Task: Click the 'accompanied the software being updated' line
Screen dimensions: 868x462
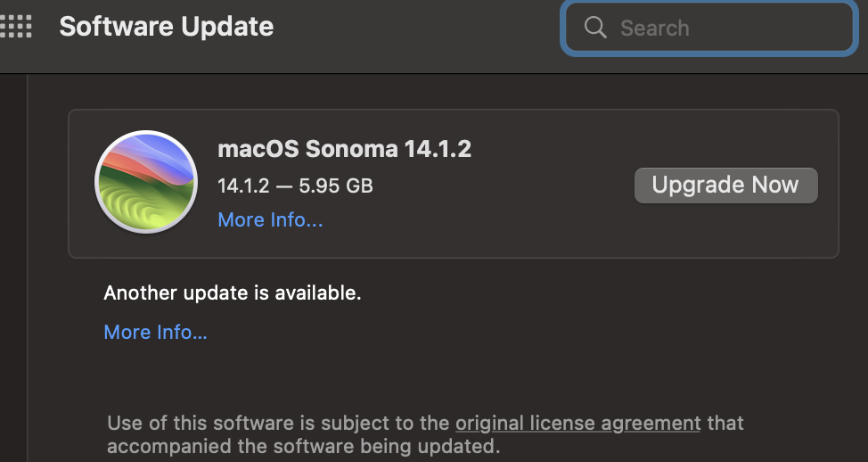Action: (303, 445)
